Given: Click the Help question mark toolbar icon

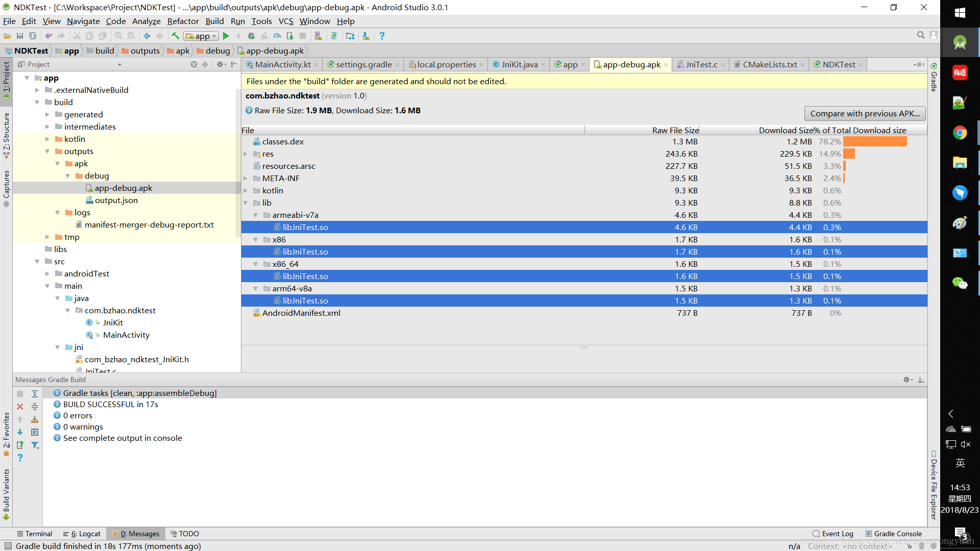Looking at the screenshot, I should 382,36.
